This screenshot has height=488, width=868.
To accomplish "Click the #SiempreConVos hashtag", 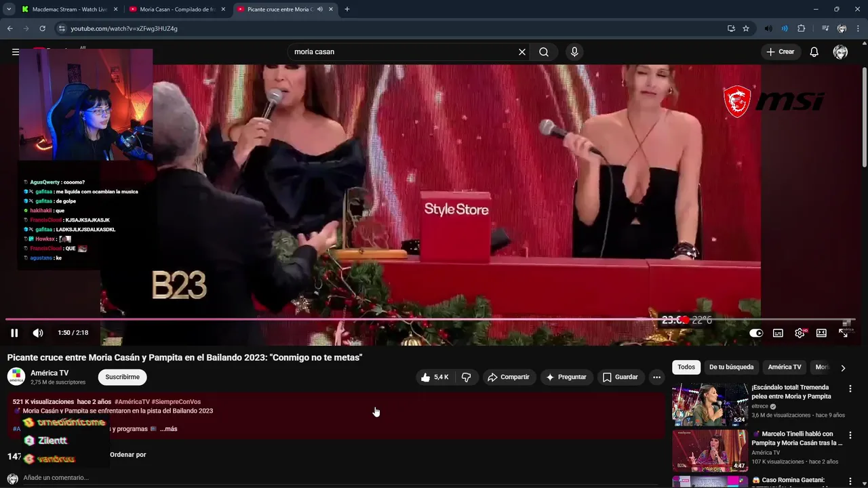I will [x=176, y=402].
